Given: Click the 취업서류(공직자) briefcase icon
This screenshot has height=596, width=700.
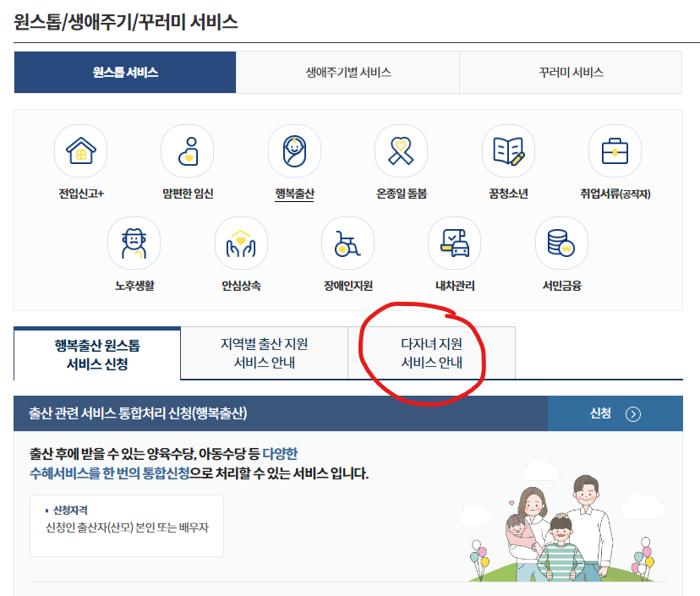Looking at the screenshot, I should click(x=615, y=150).
